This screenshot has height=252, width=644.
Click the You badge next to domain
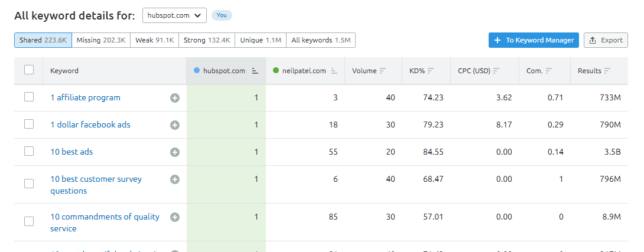coord(222,15)
